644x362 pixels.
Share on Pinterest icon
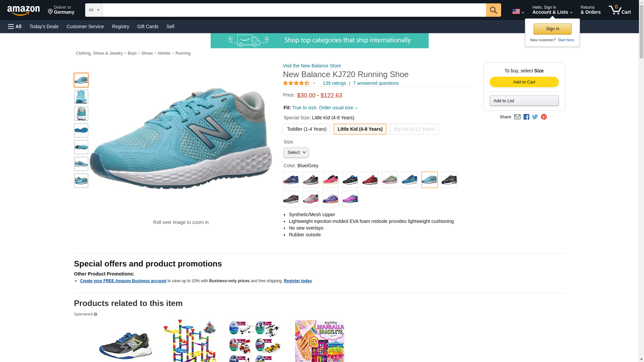(544, 117)
